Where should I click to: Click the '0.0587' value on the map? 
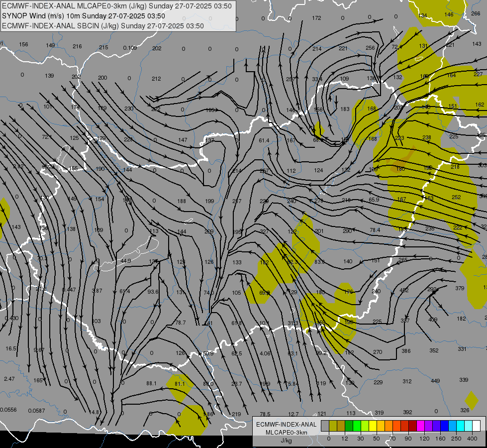point(37,411)
